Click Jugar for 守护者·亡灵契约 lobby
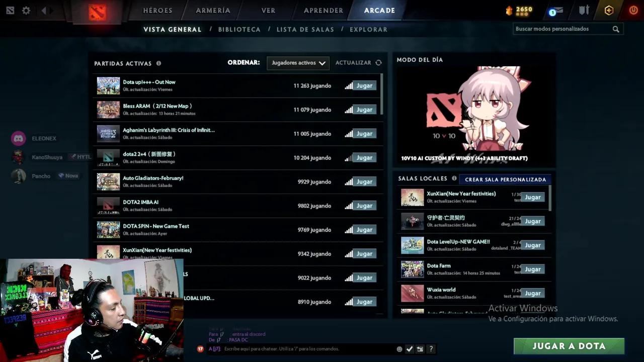The height and width of the screenshot is (362, 644). point(532,221)
